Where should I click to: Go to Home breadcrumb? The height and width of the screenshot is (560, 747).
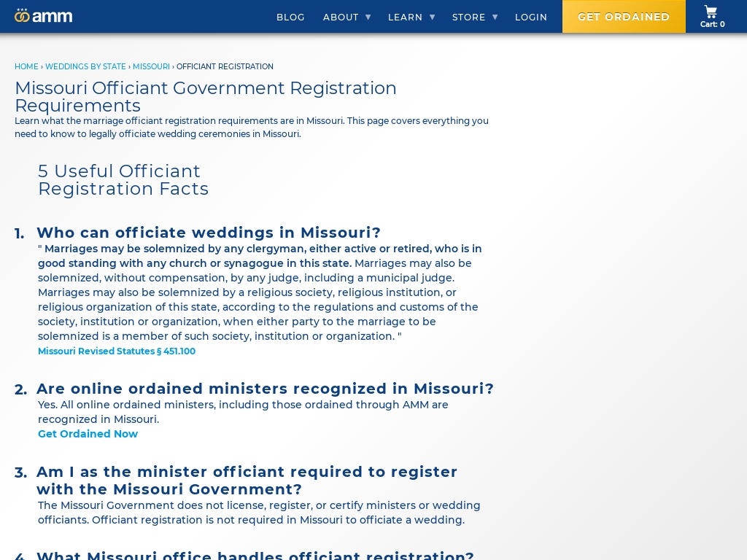(26, 66)
